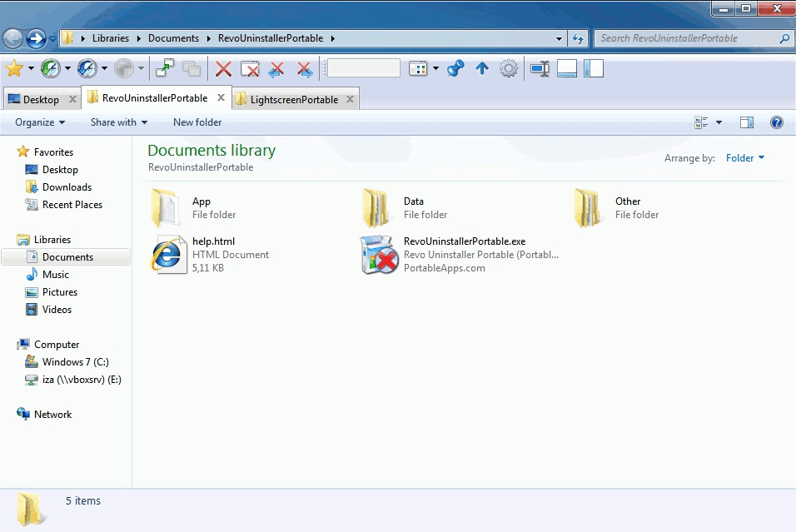Viewport: 796px width, 532px height.
Task: Click the duplicate tab windows icon
Action: point(192,68)
